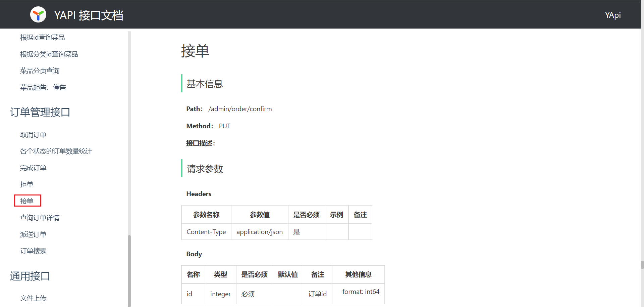
Task: Open 根据id查询菜品 in sidebar
Action: 42,37
